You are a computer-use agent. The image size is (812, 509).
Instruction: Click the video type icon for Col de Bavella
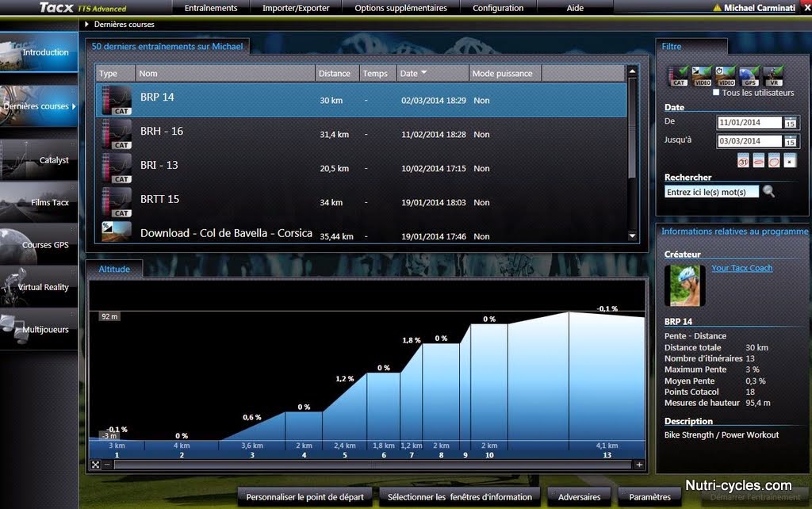(x=117, y=232)
